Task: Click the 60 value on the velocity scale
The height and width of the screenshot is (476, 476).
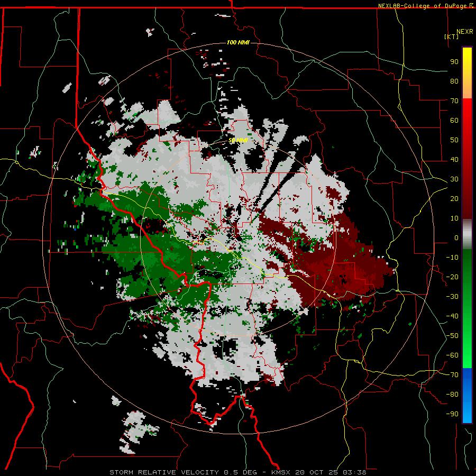Action: point(454,120)
